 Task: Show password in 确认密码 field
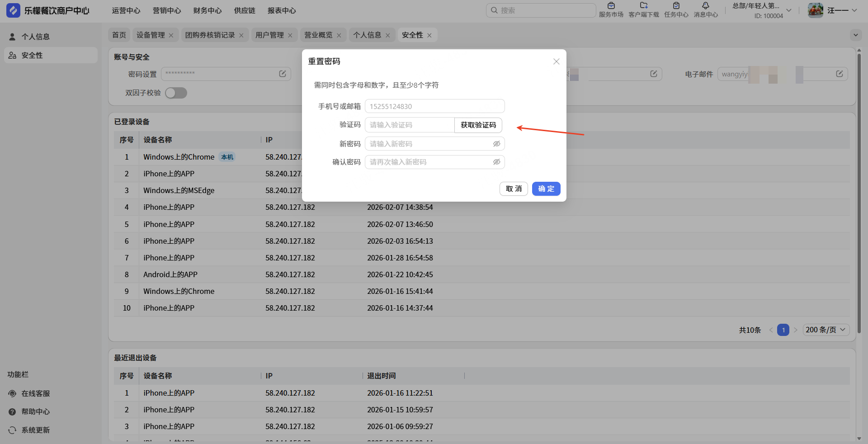496,162
